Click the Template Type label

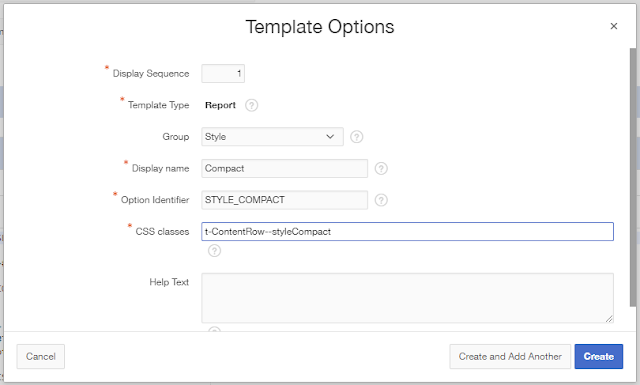coord(158,105)
